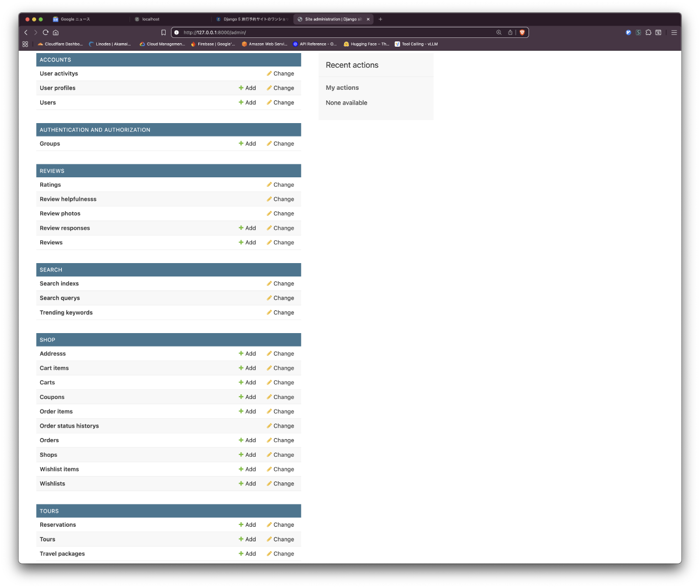The width and height of the screenshot is (700, 588).
Task: Go back with the back arrow
Action: coord(26,33)
